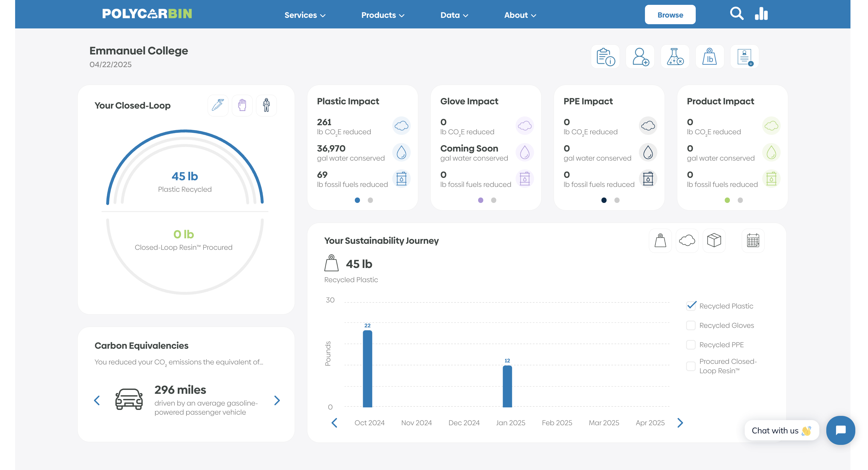This screenshot has height=470, width=868.
Task: Select the glove icon in Closed-Loop
Action: 242,106
